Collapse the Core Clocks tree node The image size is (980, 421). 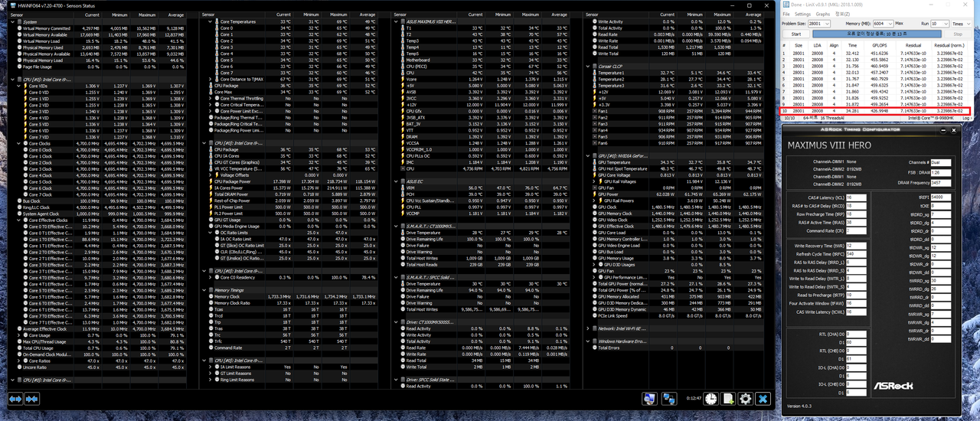click(18, 143)
